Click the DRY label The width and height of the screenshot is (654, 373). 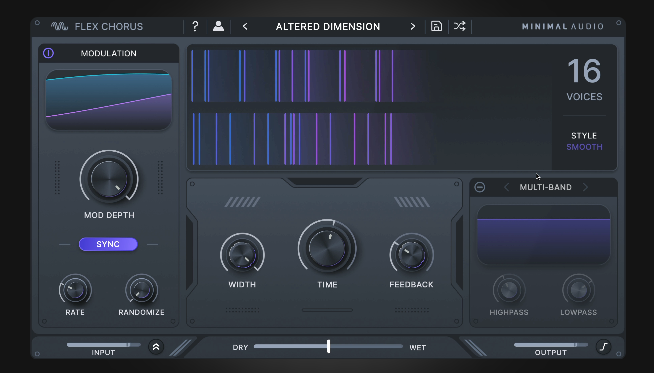tap(240, 348)
